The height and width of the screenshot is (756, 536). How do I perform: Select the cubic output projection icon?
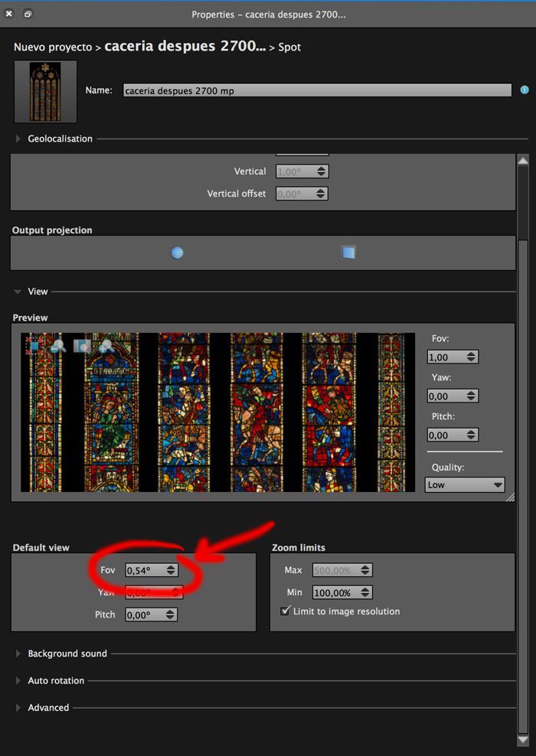[x=348, y=253]
